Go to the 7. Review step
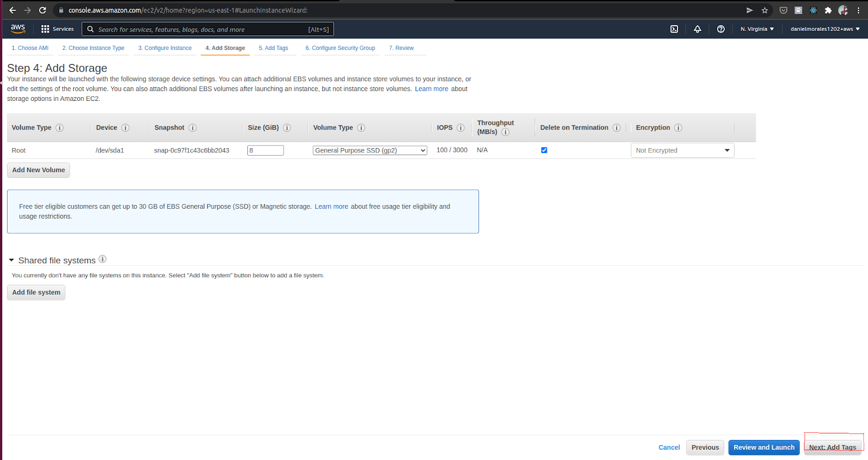The image size is (868, 460). coord(401,48)
